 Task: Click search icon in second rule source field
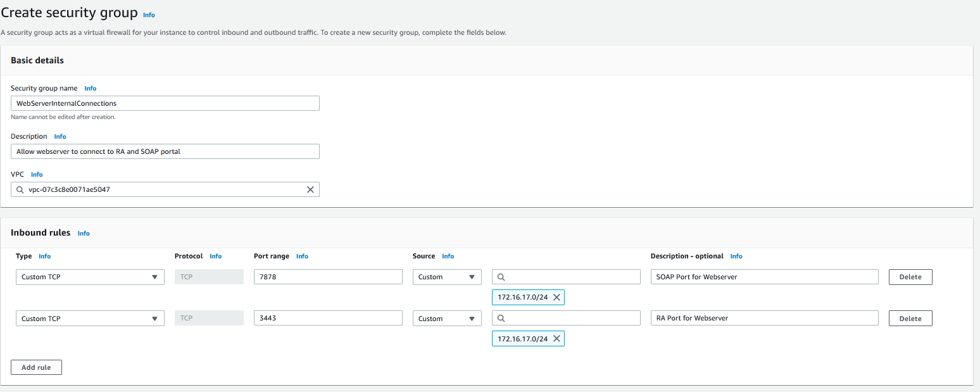501,319
